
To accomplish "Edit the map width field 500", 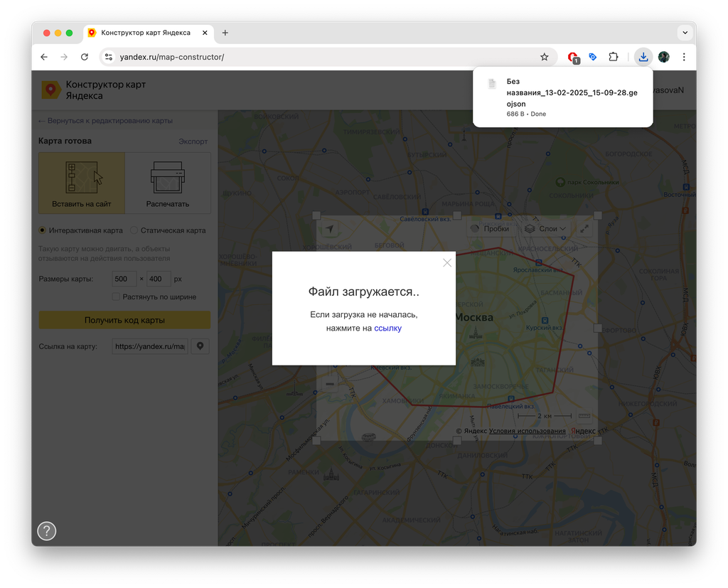I will [x=124, y=279].
